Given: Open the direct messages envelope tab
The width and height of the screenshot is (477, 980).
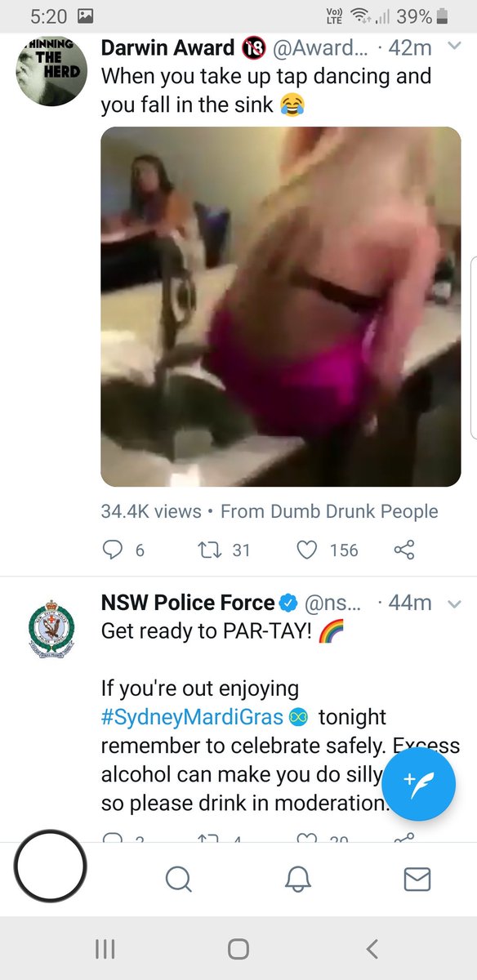Looking at the screenshot, I should point(417,879).
